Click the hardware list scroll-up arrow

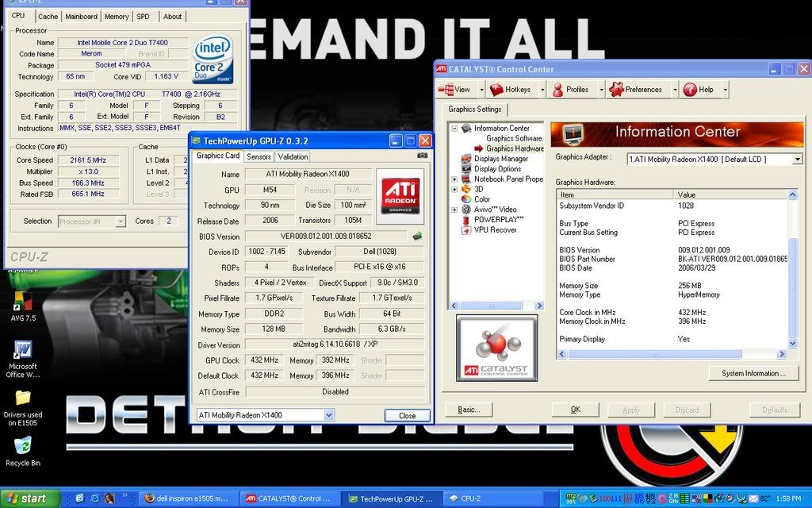click(x=792, y=195)
